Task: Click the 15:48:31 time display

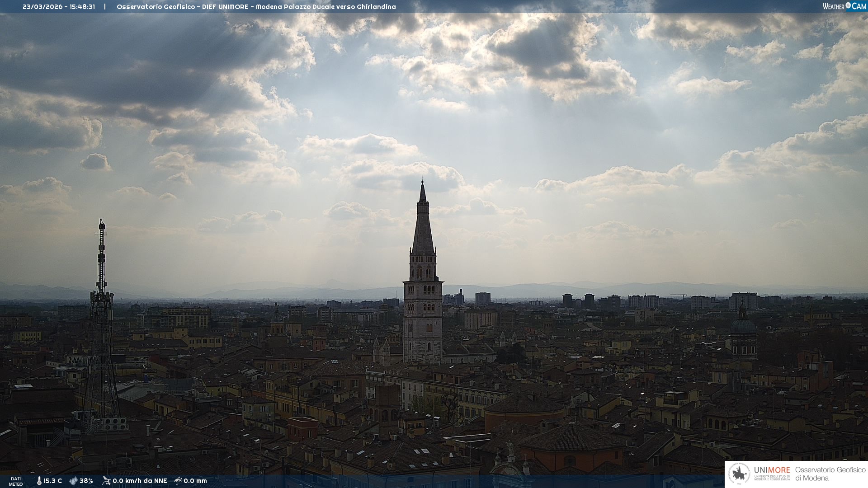Action: (82, 7)
